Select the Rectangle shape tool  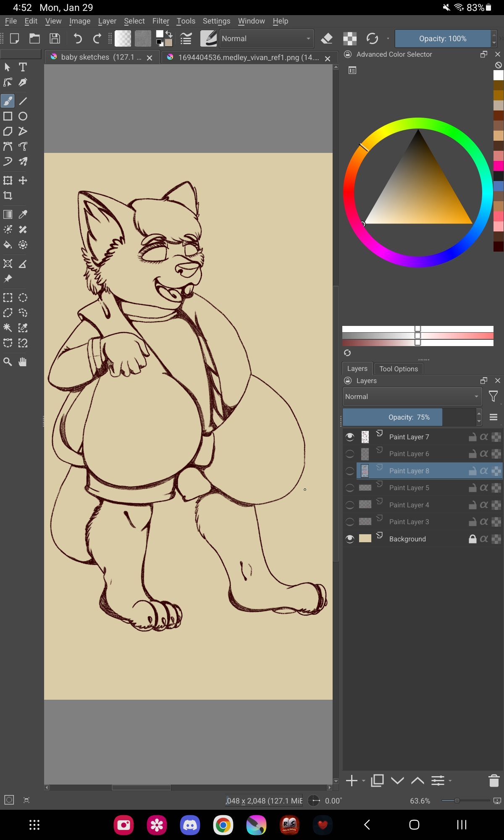pos(8,116)
